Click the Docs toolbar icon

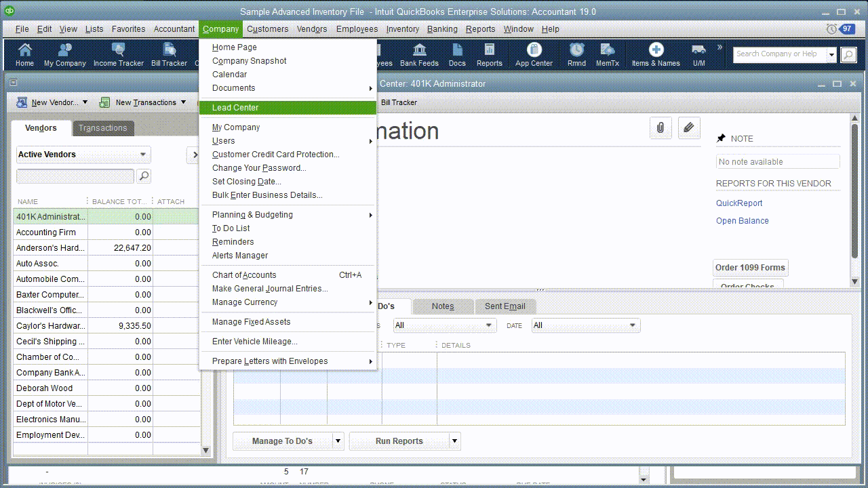point(456,54)
